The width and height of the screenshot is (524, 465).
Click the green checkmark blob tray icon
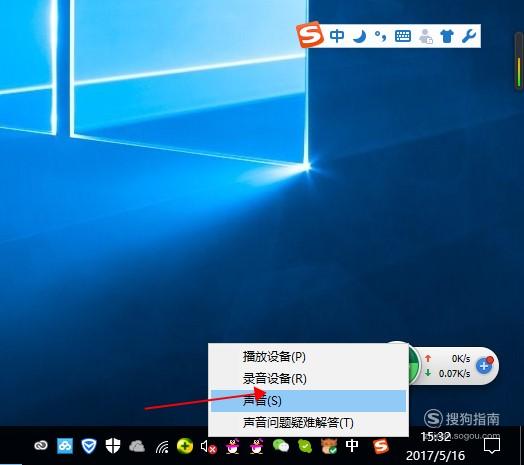click(305, 446)
